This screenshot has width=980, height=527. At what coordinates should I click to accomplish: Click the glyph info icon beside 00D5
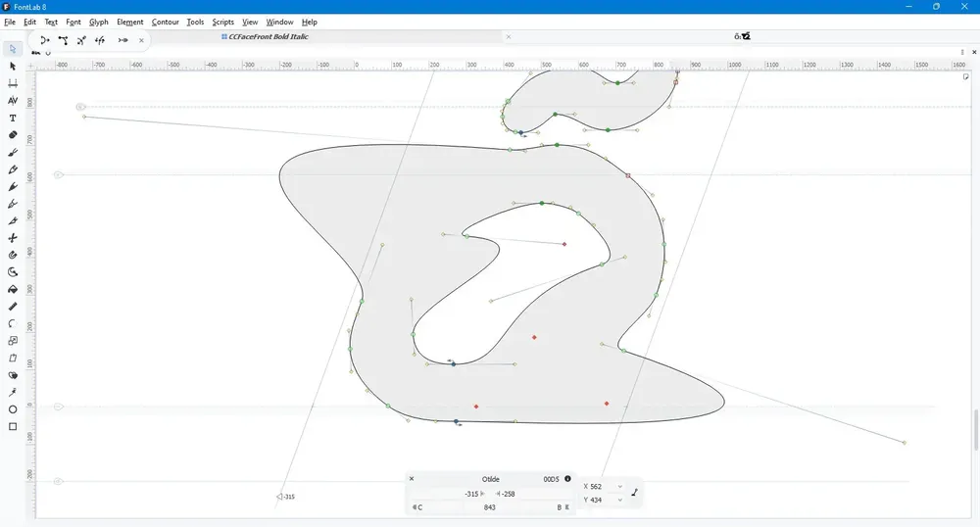[x=567, y=479]
